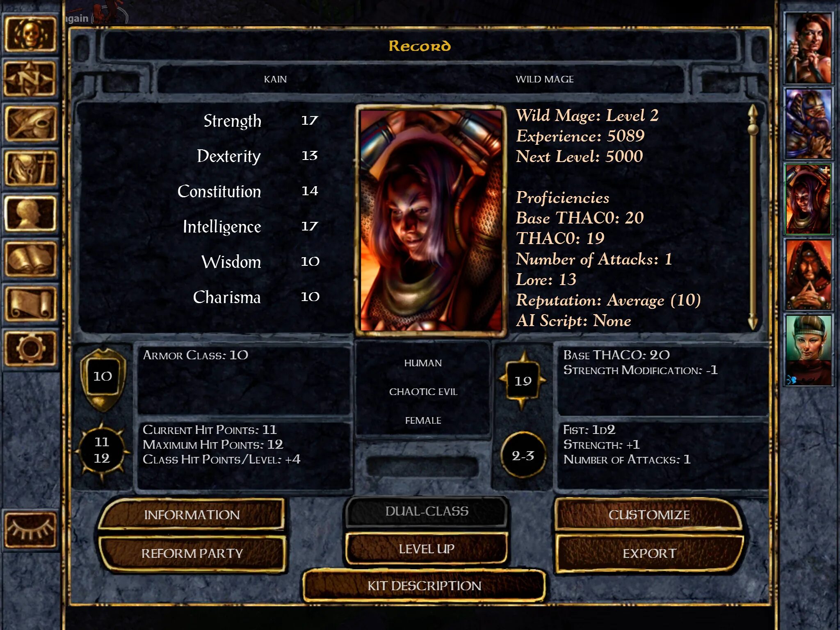Click DUAL-CLASS to change Kain's class
Screen dimensions: 840x630
(423, 510)
